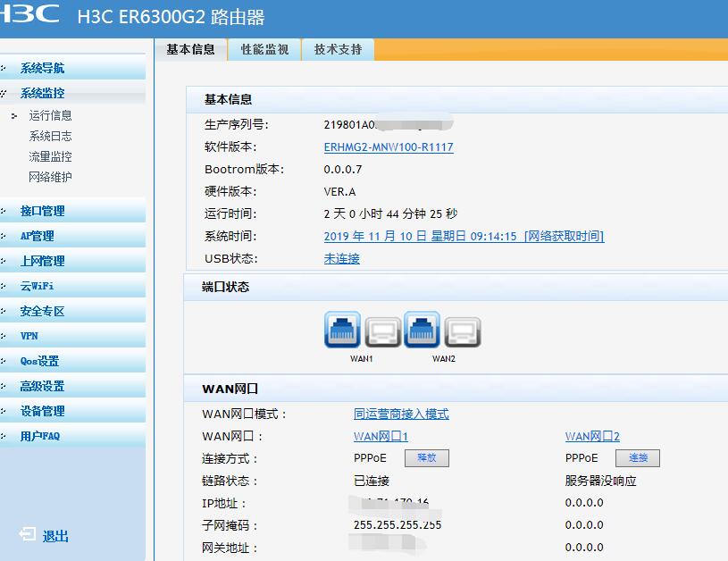
Task: Click the USB status 未连接 link
Action: (342, 259)
